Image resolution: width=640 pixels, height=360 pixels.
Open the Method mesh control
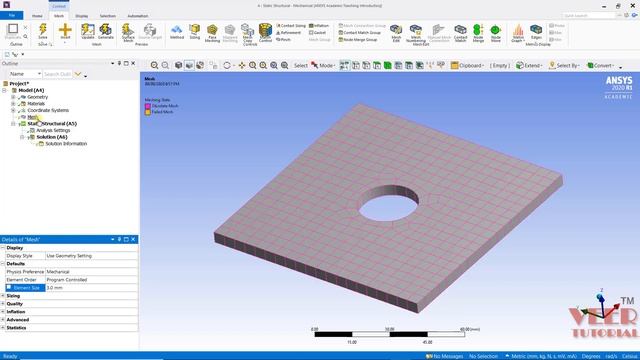pos(177,30)
